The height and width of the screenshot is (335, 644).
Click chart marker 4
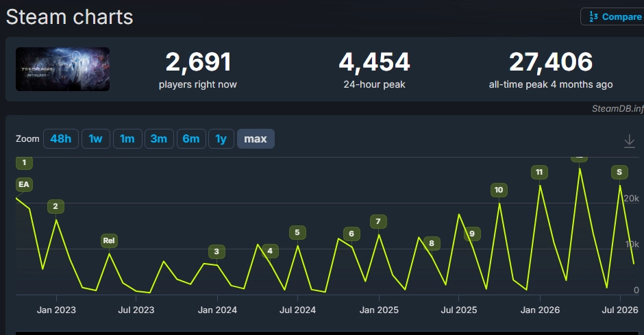pyautogui.click(x=270, y=251)
